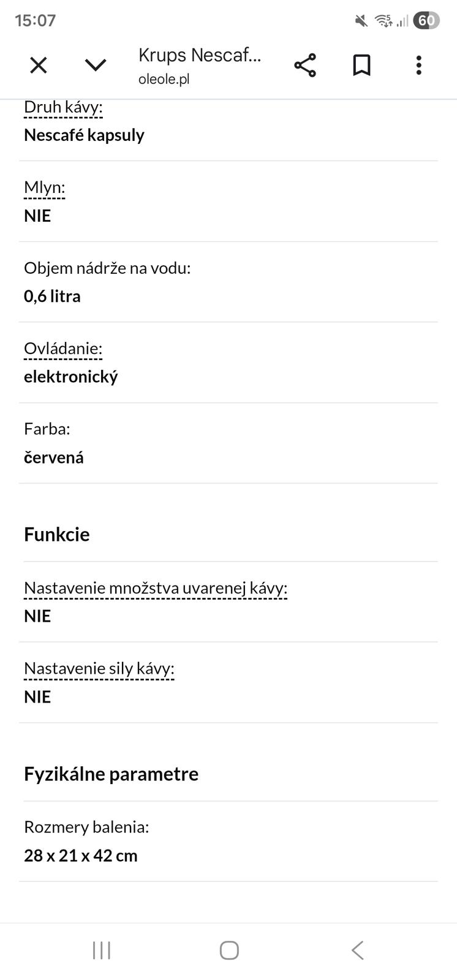
Task: Bookmark this oleole.pl page
Action: 362,65
